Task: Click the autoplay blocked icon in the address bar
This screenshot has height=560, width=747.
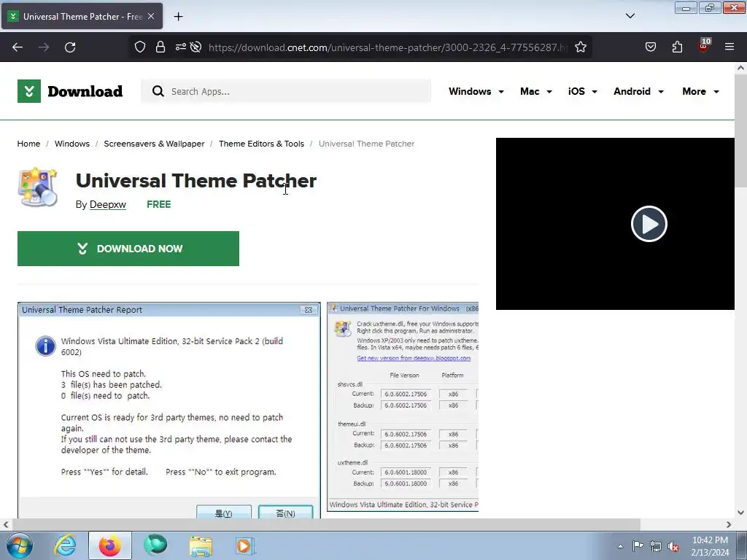Action: click(x=196, y=47)
